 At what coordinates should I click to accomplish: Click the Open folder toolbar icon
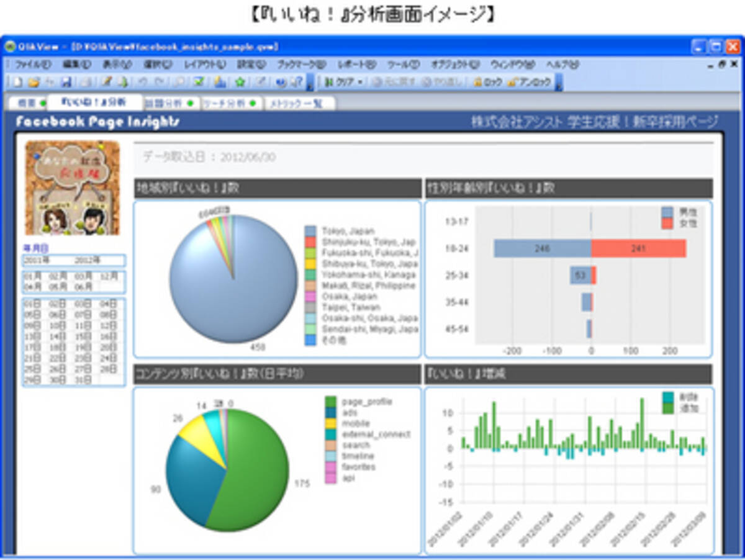coord(34,82)
